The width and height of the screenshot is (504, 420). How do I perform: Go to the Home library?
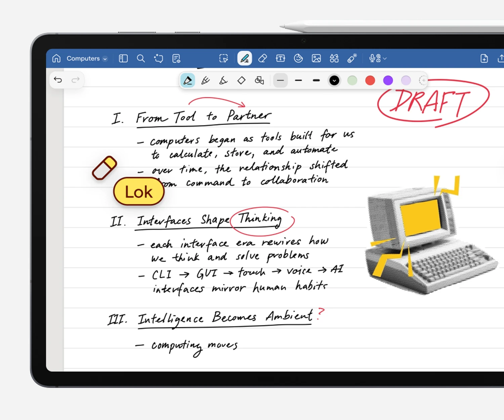(x=56, y=58)
